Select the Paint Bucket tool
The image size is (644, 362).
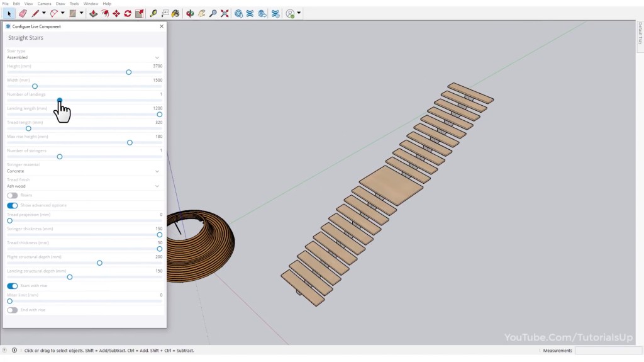[175, 13]
